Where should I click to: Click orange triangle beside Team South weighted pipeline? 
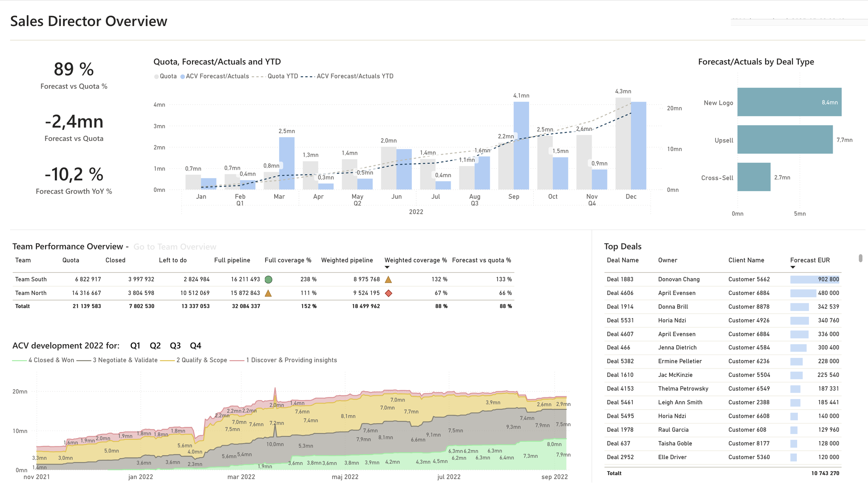pyautogui.click(x=388, y=279)
